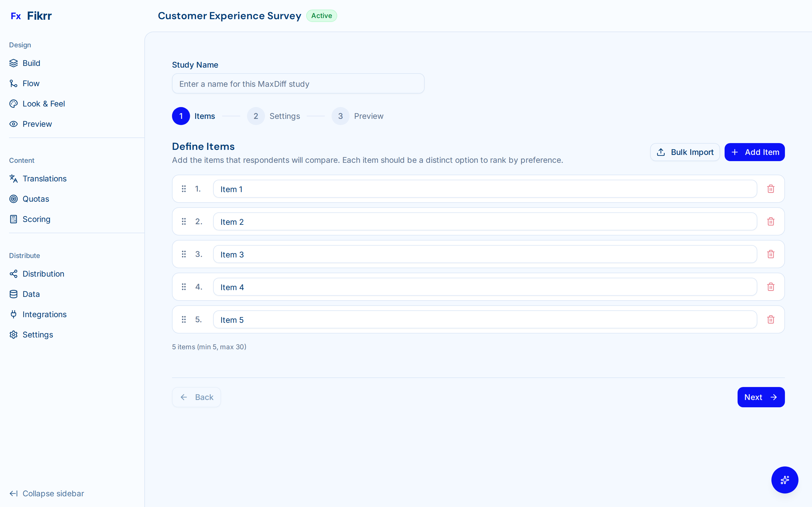Grab the drag handle for Item 2
Screen dimensions: 812x507
click(x=184, y=222)
